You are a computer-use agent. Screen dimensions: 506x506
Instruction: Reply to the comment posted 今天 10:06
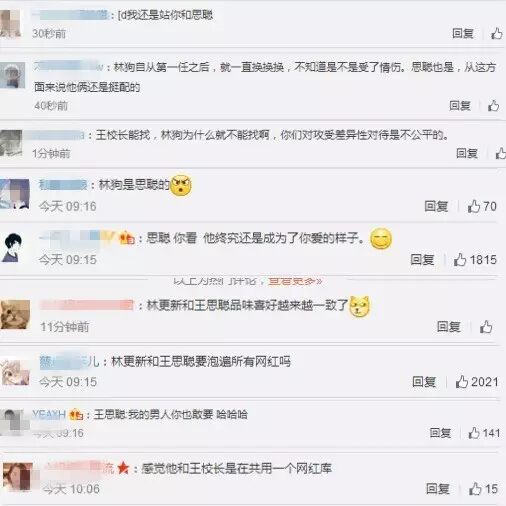[438, 489]
